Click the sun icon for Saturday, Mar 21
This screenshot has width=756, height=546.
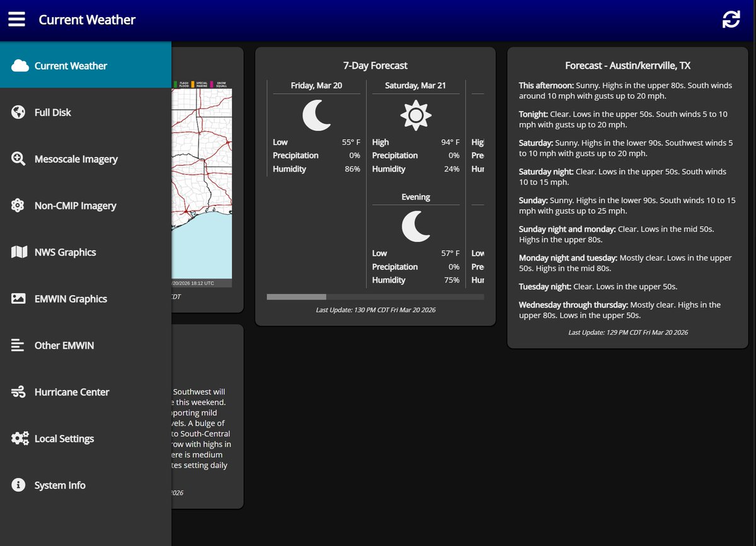pyautogui.click(x=416, y=116)
